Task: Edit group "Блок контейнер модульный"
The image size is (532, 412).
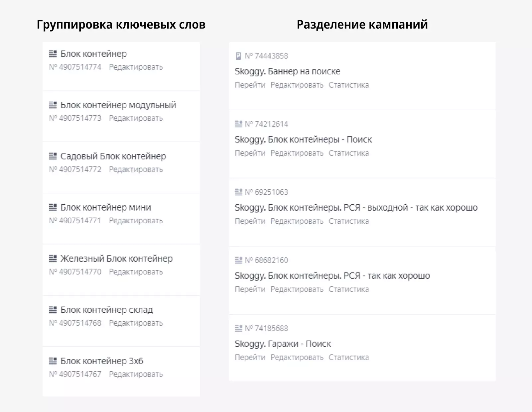Action: pyautogui.click(x=135, y=118)
